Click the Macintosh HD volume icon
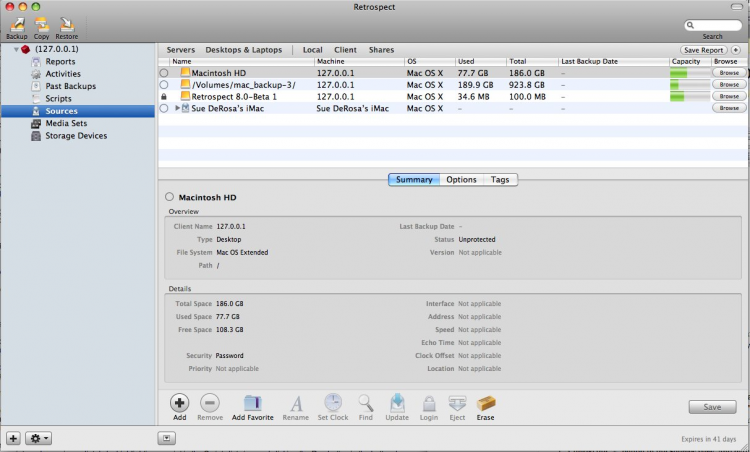Screen dimensions: 750x452 click(185, 73)
